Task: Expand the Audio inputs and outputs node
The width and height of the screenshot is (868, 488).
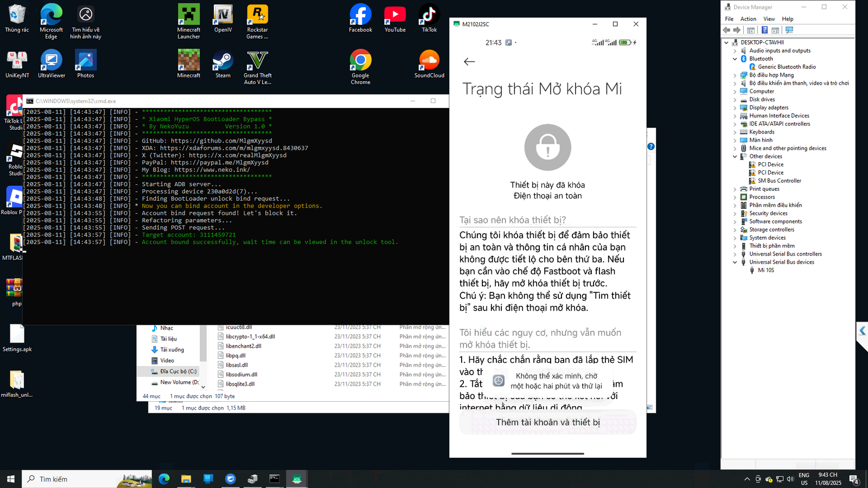Action: [x=735, y=50]
